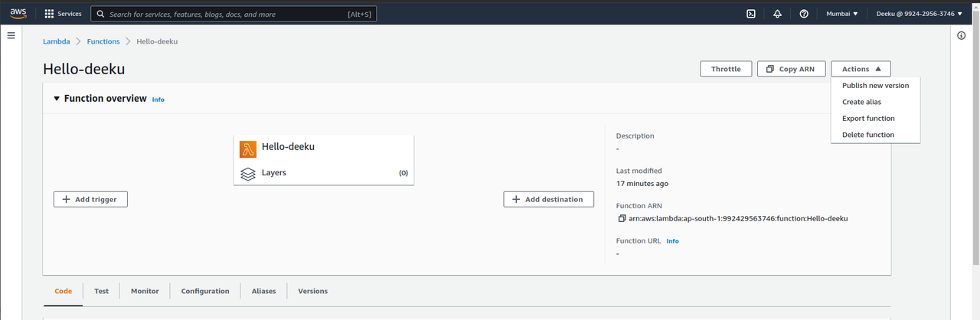Switch to the Configuration tab
Viewport: 980px width, 320px height.
tap(205, 292)
